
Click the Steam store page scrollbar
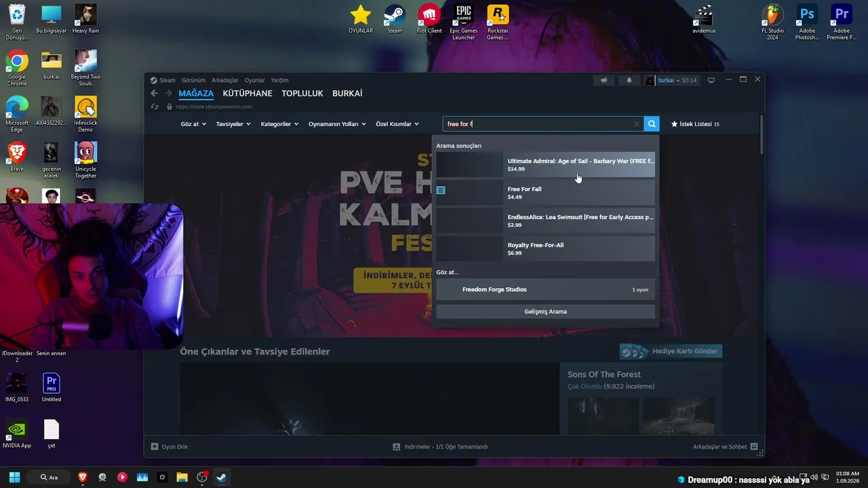(762, 134)
